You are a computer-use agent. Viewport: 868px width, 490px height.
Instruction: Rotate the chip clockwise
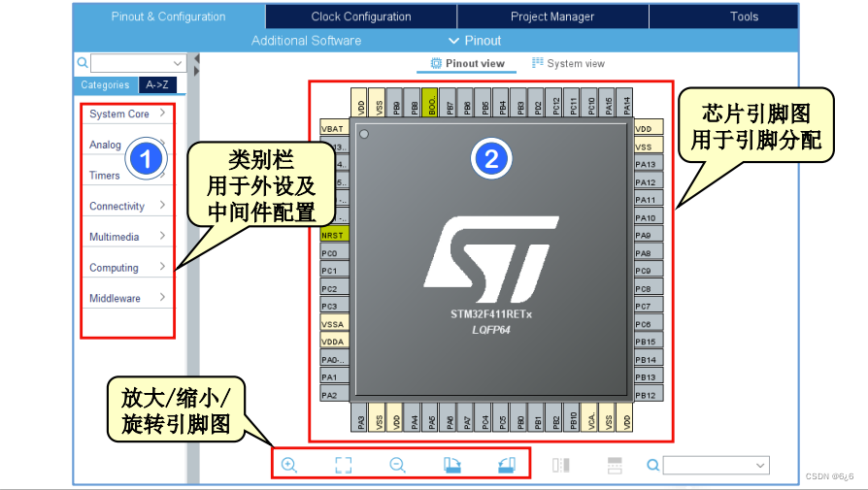[x=451, y=465]
